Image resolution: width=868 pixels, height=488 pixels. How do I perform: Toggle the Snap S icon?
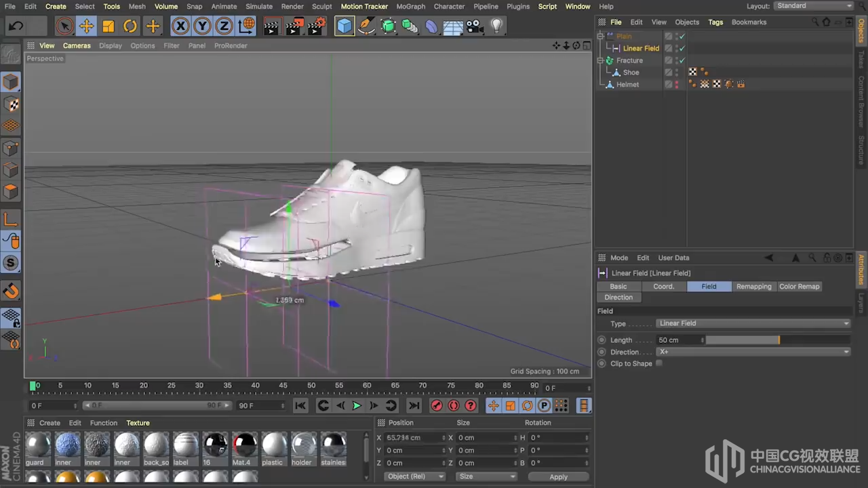point(11,263)
